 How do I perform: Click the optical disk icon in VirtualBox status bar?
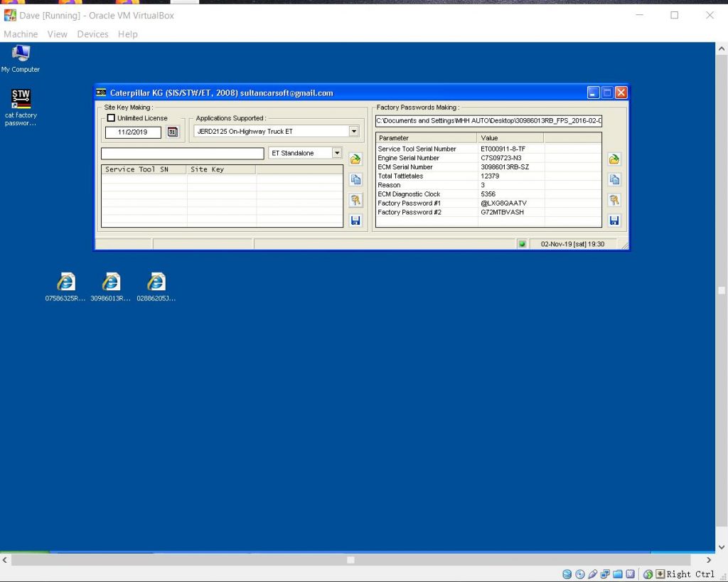[580, 574]
